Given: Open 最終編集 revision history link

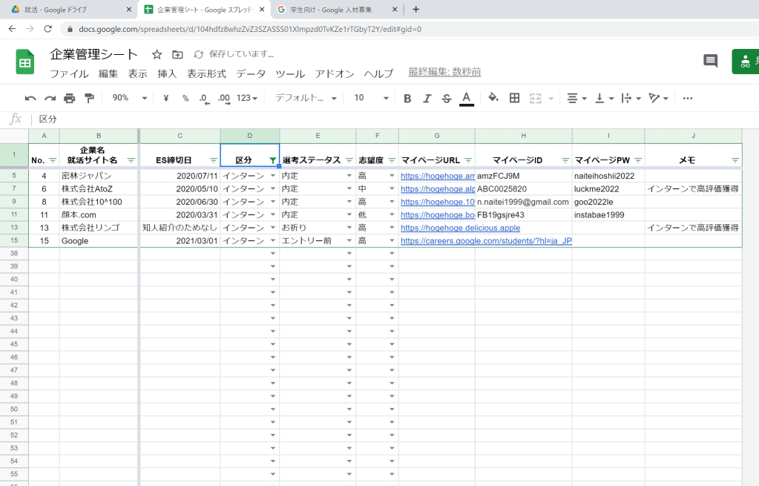Looking at the screenshot, I should [444, 72].
